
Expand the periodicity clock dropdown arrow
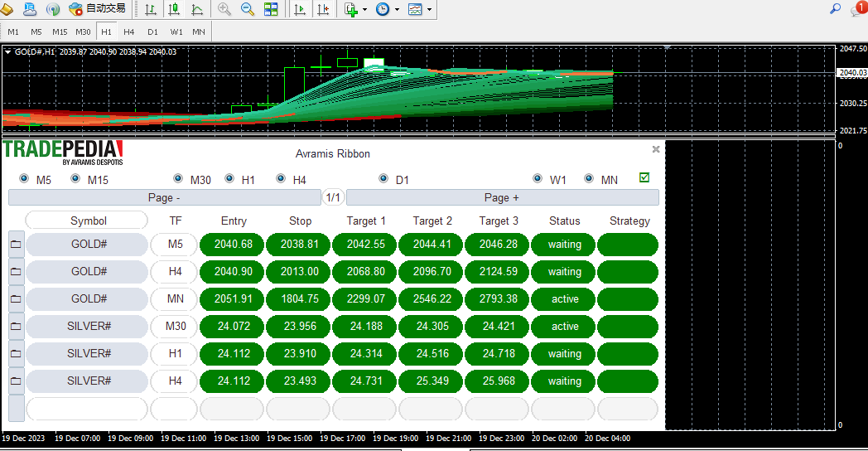click(x=397, y=10)
